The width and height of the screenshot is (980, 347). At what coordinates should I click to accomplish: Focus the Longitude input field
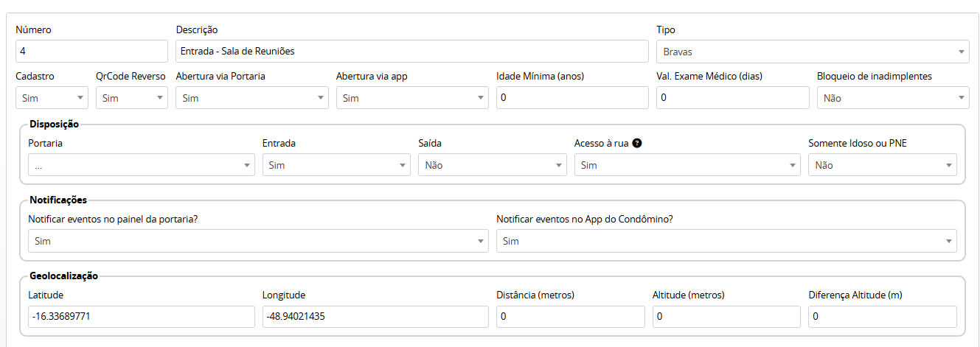tap(375, 317)
